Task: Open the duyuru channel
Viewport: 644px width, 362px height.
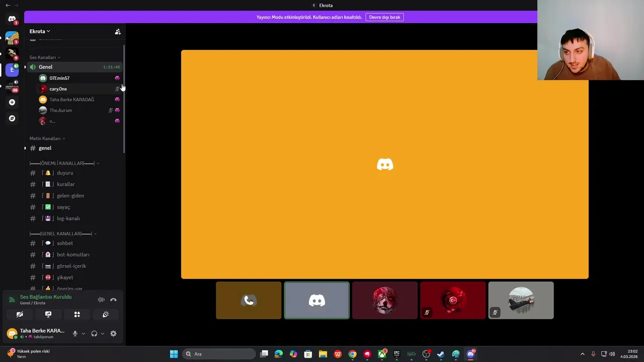Action: 74,173
